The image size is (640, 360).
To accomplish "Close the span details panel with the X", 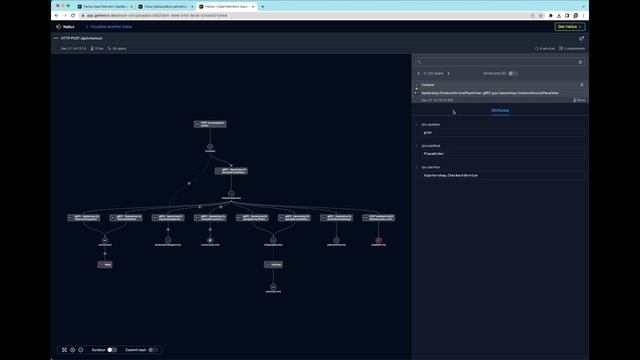I will click(582, 85).
